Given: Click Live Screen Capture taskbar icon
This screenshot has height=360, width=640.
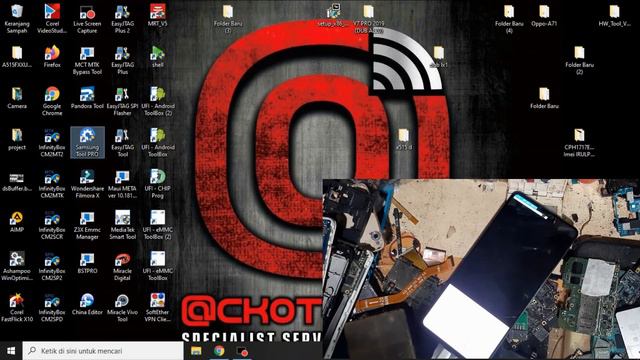Looking at the screenshot, I should click(242, 351).
